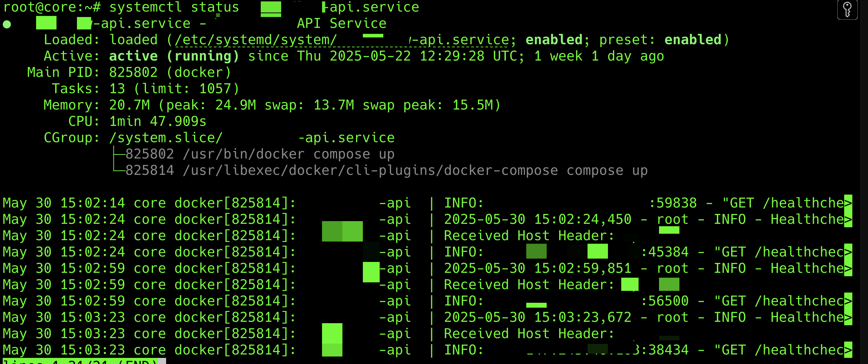Click the truncation marker on the 15:03:23,672 log line

(848, 317)
